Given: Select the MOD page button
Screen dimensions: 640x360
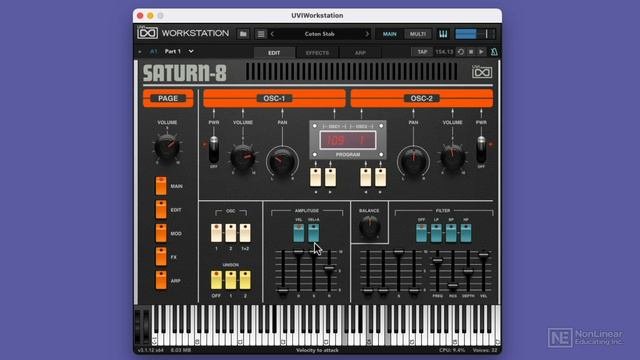Looking at the screenshot, I should click(161, 233).
